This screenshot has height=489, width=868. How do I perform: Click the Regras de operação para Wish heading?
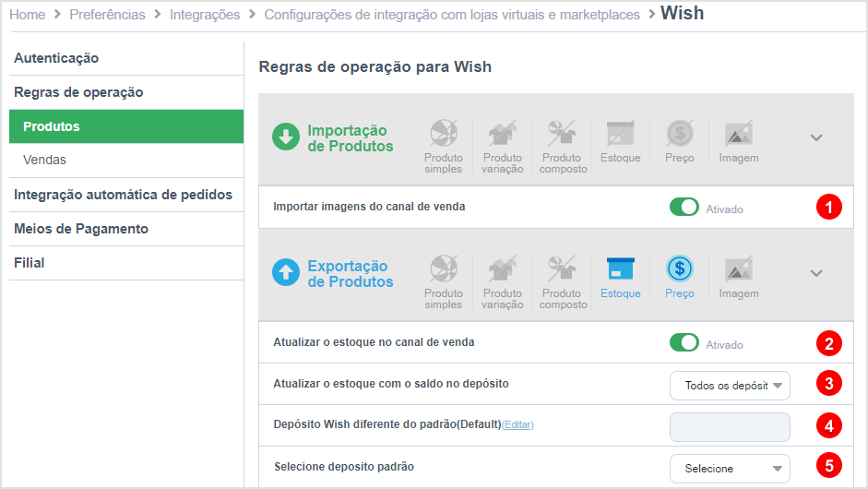click(375, 67)
